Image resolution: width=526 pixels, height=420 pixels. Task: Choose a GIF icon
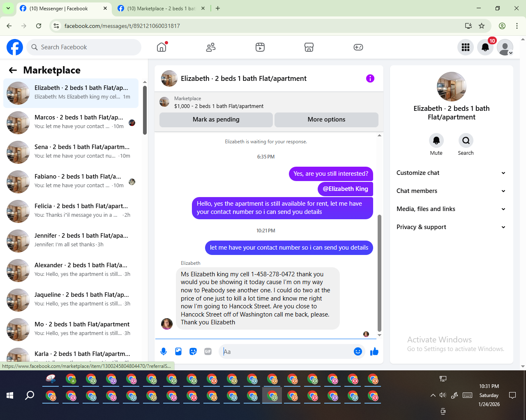click(x=208, y=351)
